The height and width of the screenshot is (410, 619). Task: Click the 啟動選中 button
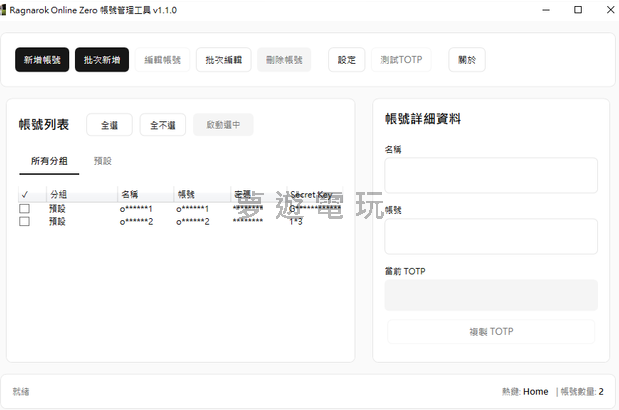pos(223,125)
